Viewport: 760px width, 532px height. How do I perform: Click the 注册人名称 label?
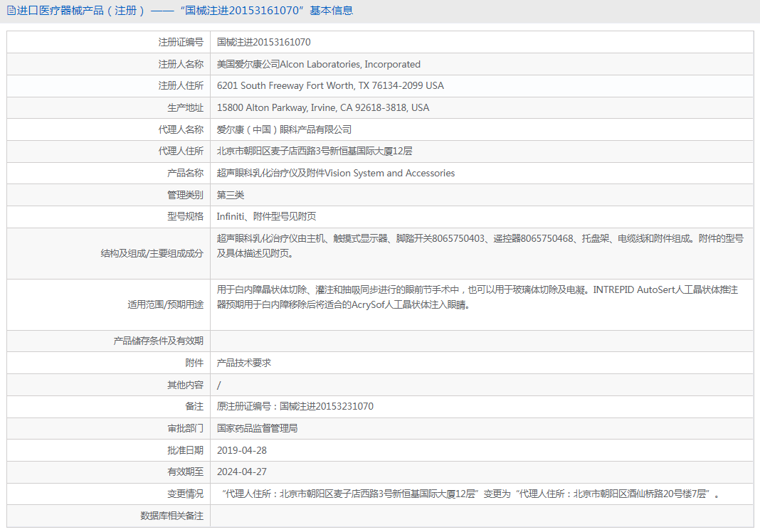(181, 64)
